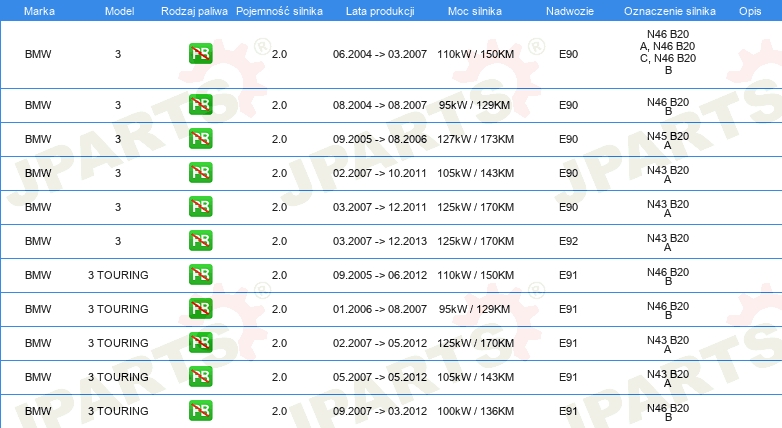Click petrol fuel icon in 01.2006 -> 08.2007 row
782x428 pixels.
(200, 308)
